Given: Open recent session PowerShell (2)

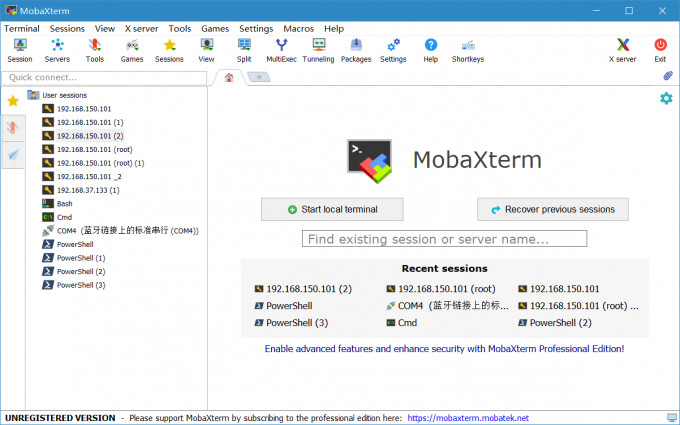Looking at the screenshot, I should pyautogui.click(x=555, y=323).
